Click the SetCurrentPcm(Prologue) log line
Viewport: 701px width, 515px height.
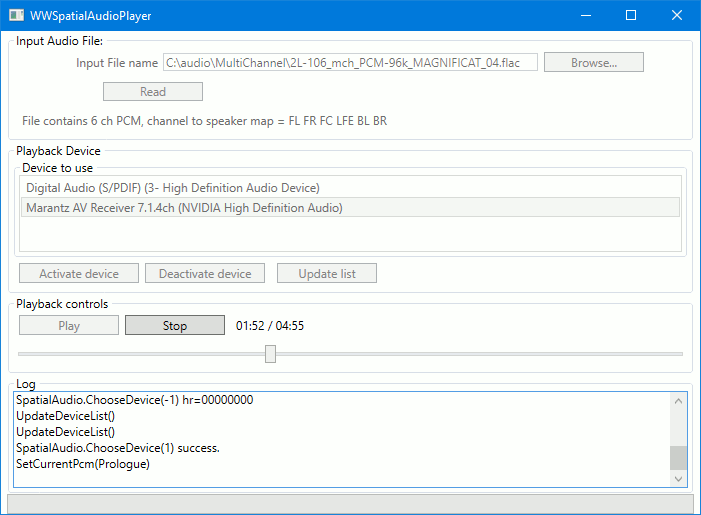(82, 464)
